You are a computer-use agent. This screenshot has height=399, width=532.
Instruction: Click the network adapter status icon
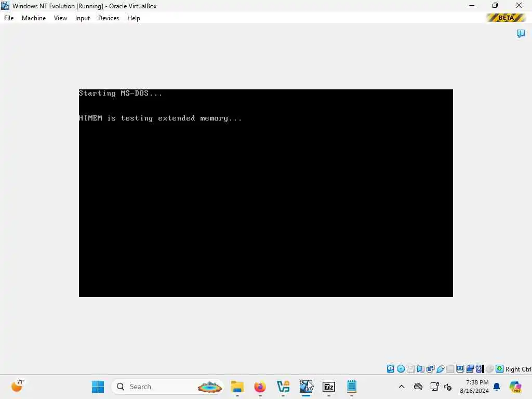tap(430, 369)
